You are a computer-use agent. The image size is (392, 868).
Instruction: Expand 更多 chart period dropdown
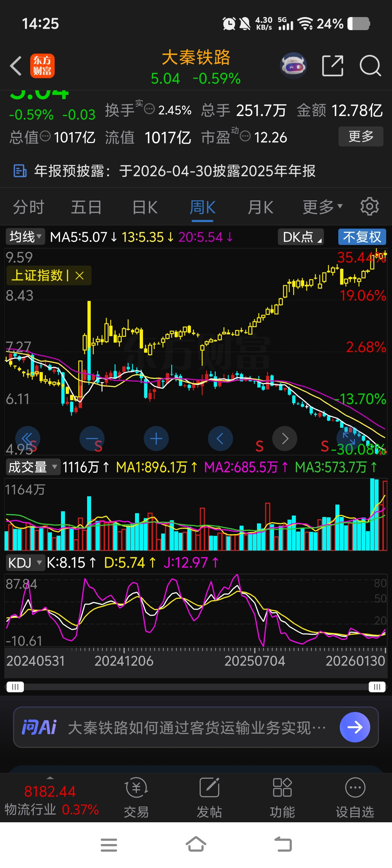[322, 207]
